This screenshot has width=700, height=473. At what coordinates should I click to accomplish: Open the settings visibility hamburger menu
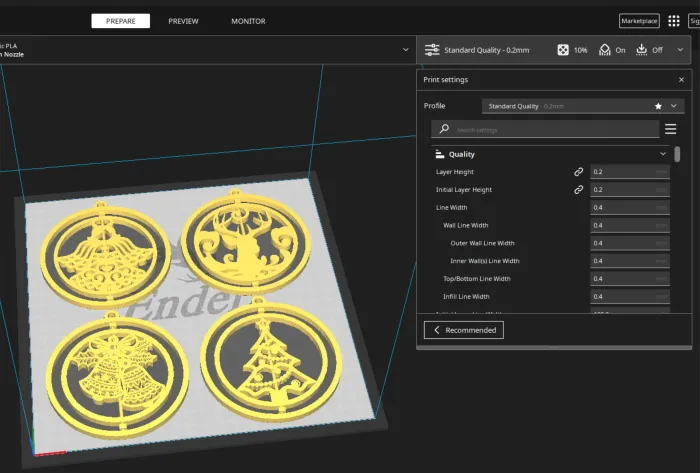point(671,129)
